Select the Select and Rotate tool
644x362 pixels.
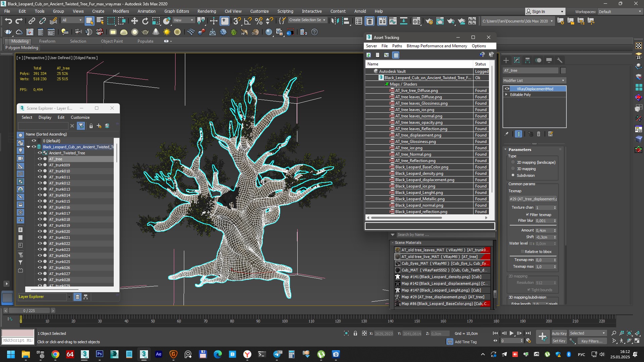(145, 21)
